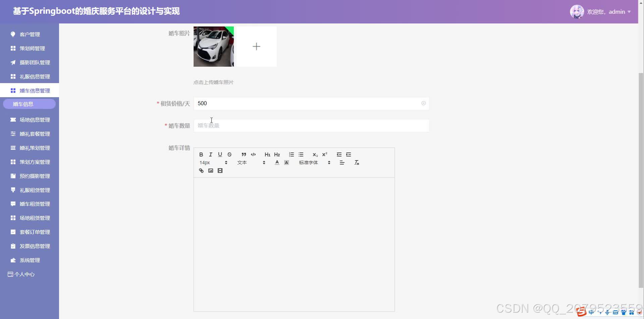
Task: Insert an image in the 婚车详情 editor
Action: (211, 171)
